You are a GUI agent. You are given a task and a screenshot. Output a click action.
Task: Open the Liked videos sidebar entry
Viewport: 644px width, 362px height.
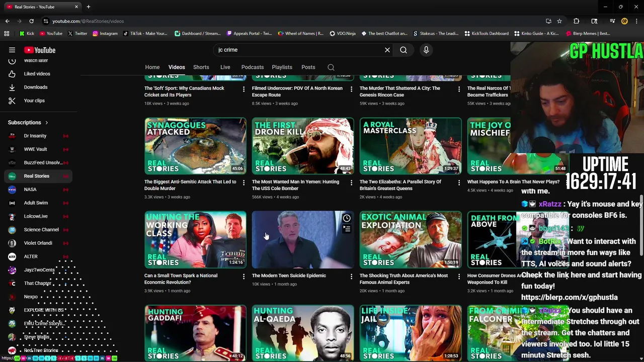coord(38,74)
